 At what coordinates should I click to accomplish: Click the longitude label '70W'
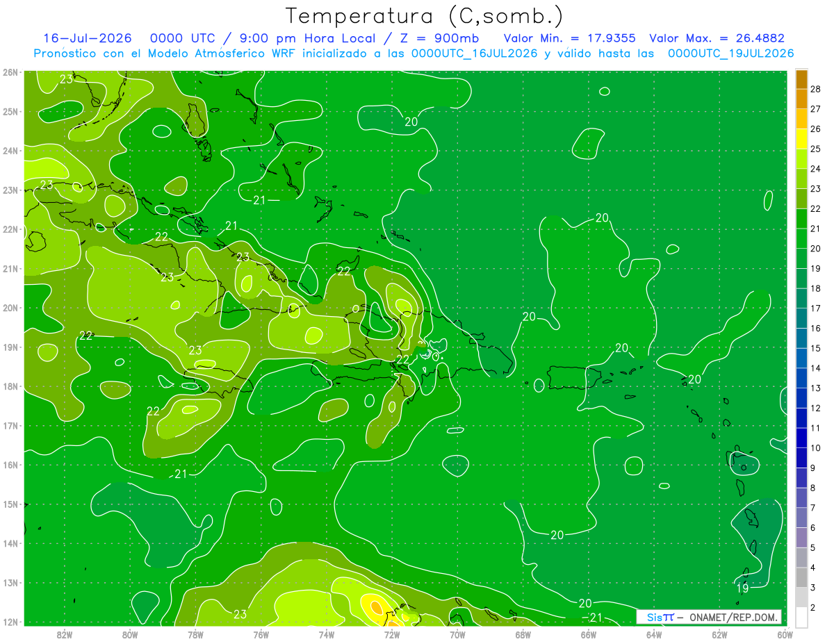tap(457, 634)
